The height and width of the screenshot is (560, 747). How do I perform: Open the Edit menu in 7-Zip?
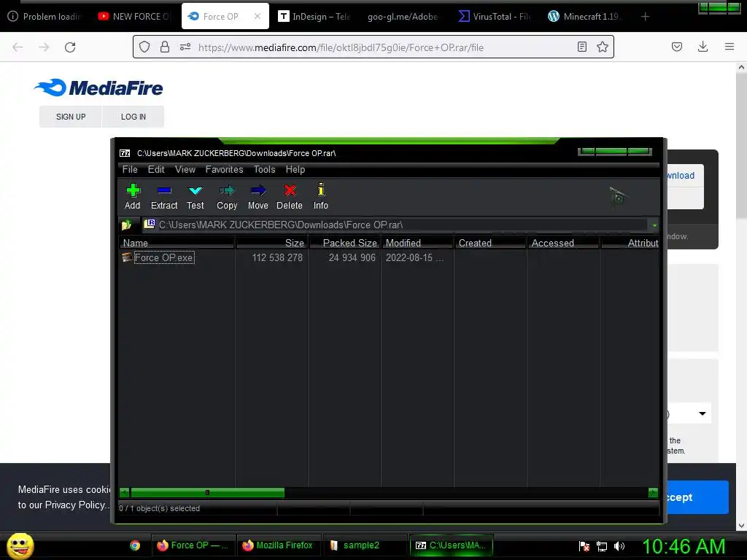156,169
